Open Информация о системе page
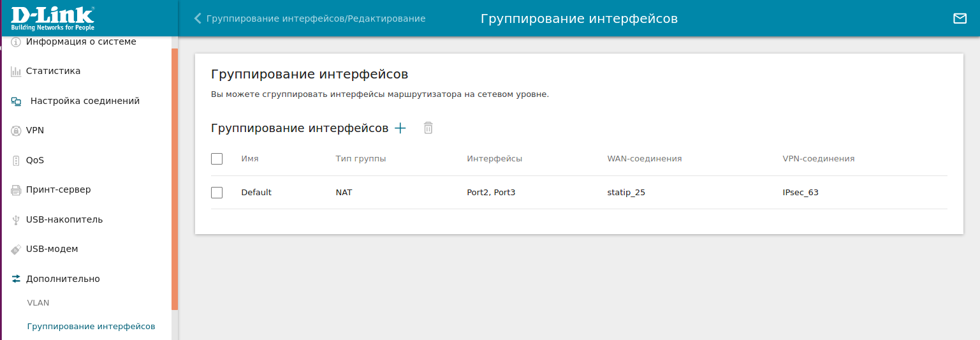 coord(80,42)
